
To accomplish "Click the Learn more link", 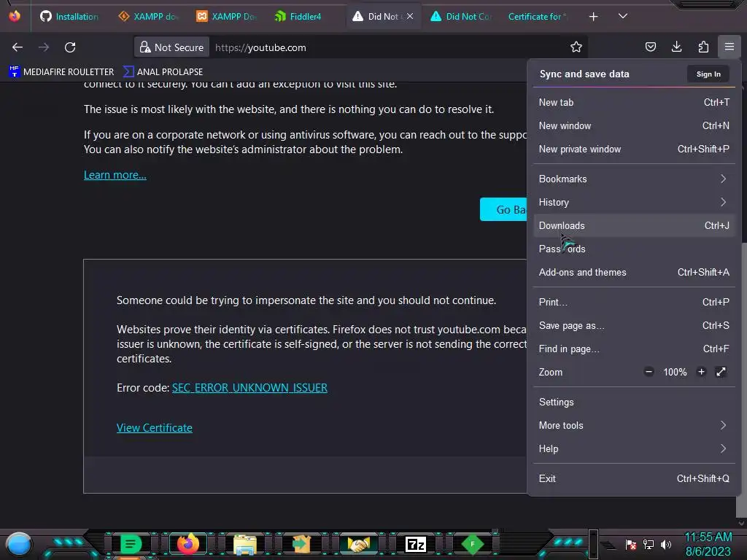I will click(x=115, y=175).
